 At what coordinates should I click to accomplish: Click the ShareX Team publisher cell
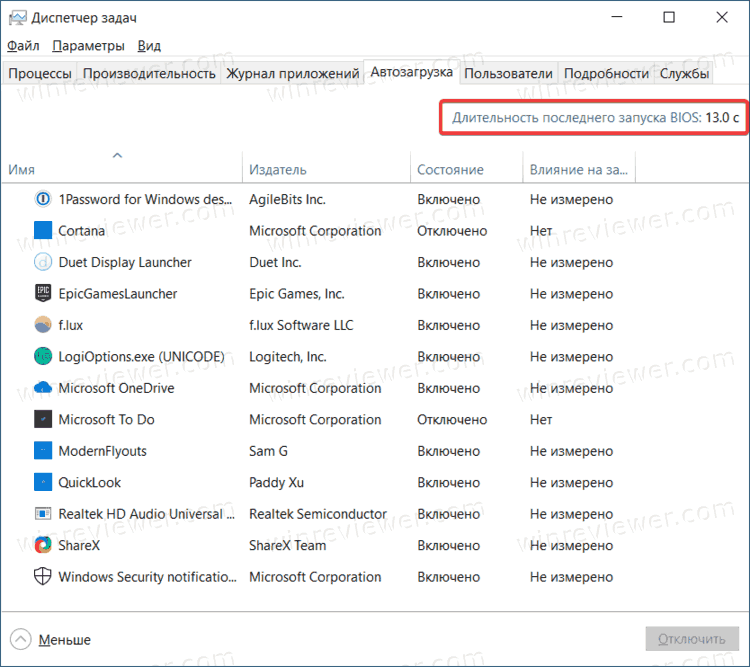tap(287, 545)
